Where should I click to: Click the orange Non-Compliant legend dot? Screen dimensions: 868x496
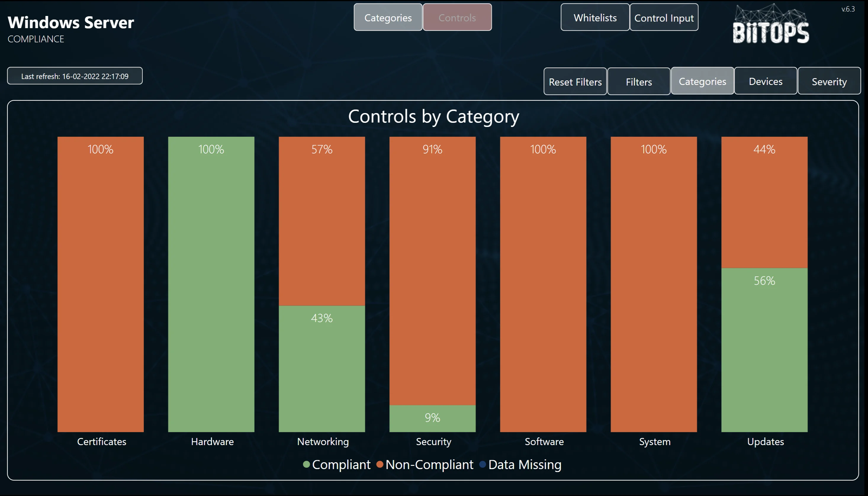(379, 464)
